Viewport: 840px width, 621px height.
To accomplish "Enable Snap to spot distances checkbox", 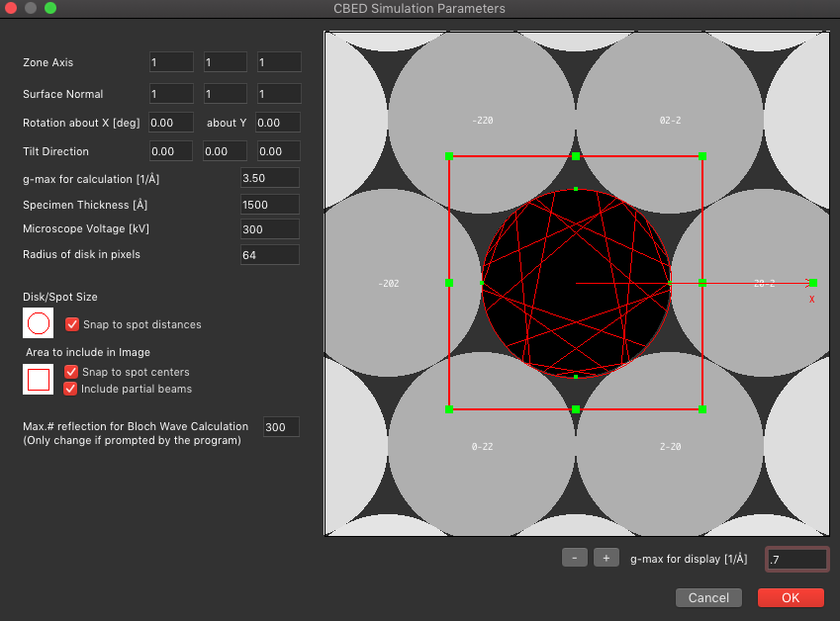I will click(72, 324).
